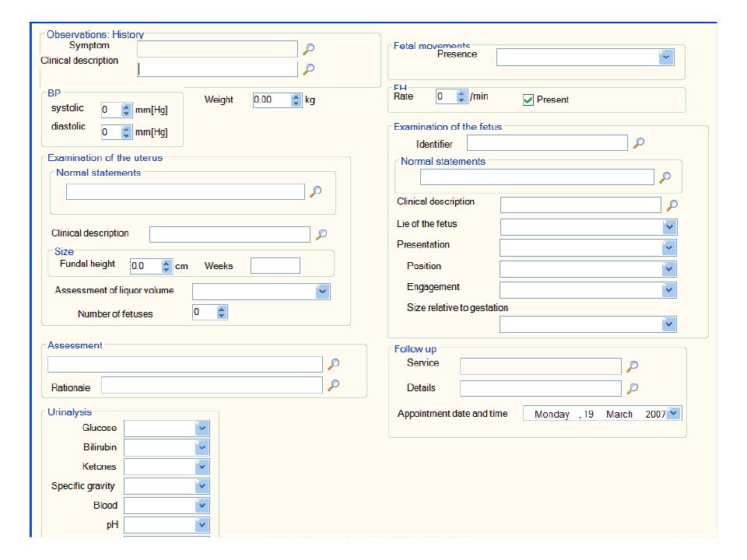Click the FH Rate spinner arrows
This screenshot has height=560, width=747.
pos(461,96)
